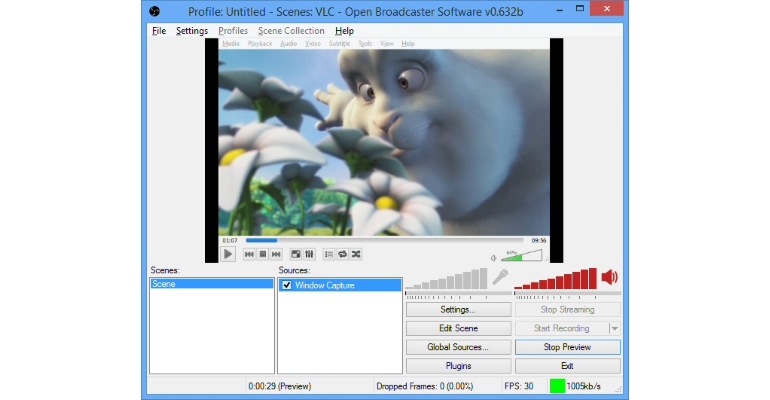The width and height of the screenshot is (770, 400).
Task: Click the VLC next track icon
Action: (276, 254)
